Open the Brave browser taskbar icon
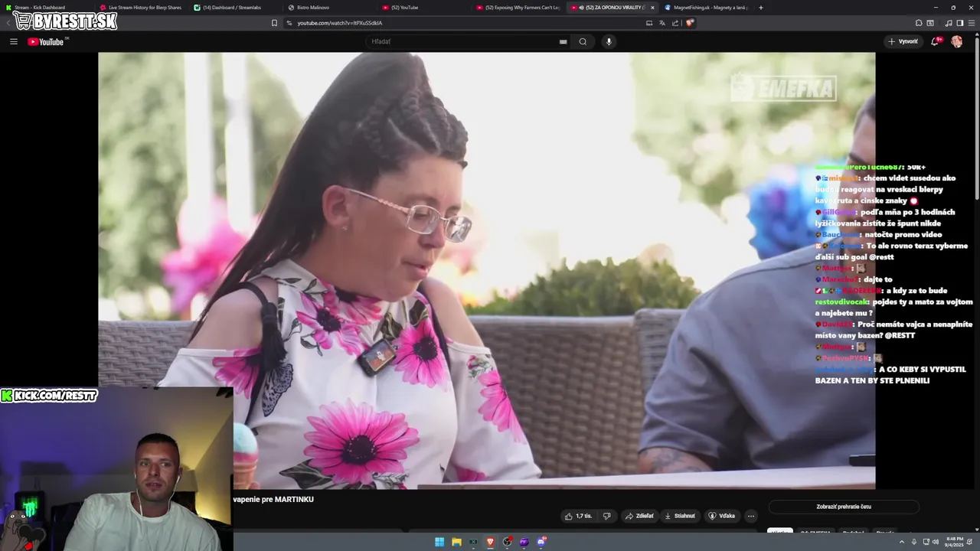 490,542
